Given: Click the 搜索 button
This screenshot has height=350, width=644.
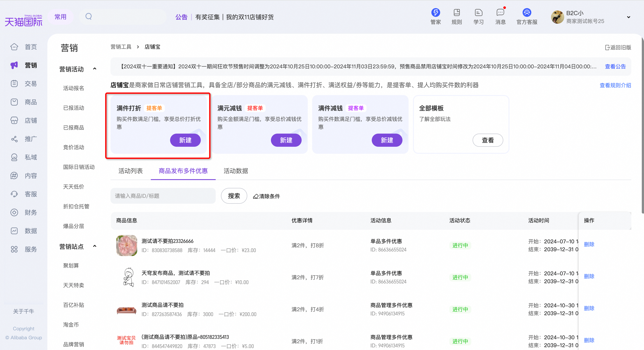Looking at the screenshot, I should (234, 196).
